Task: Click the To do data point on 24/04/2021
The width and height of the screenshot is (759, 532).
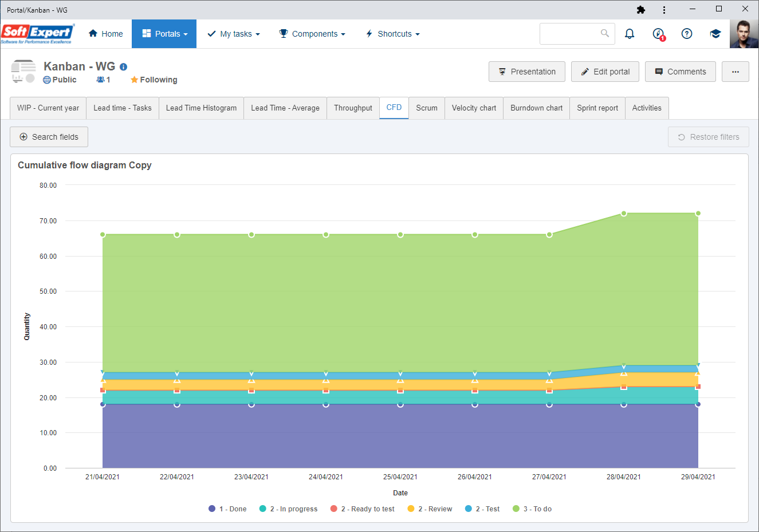Action: (326, 235)
